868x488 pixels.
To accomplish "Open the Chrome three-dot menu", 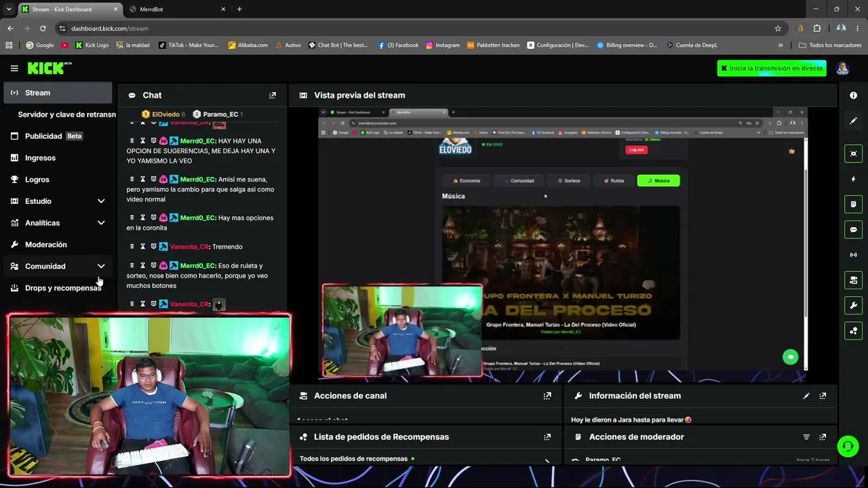I will point(859,28).
